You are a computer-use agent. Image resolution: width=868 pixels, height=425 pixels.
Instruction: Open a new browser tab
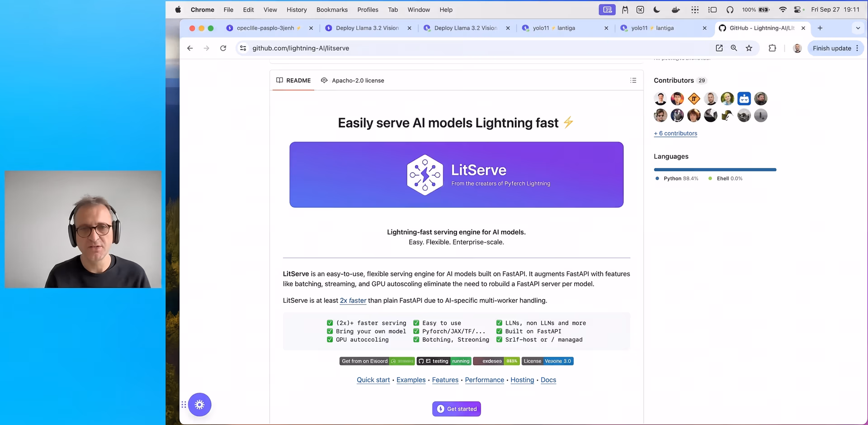[x=820, y=28]
